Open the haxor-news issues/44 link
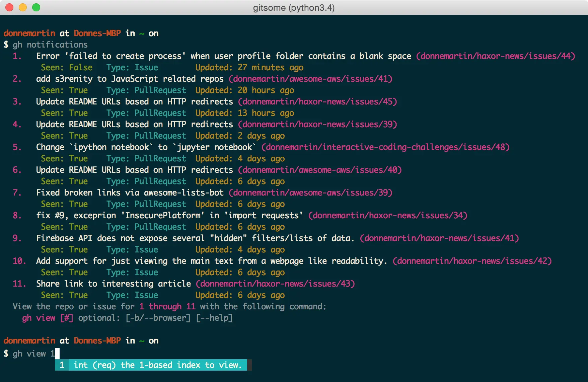The height and width of the screenshot is (382, 588). click(496, 56)
